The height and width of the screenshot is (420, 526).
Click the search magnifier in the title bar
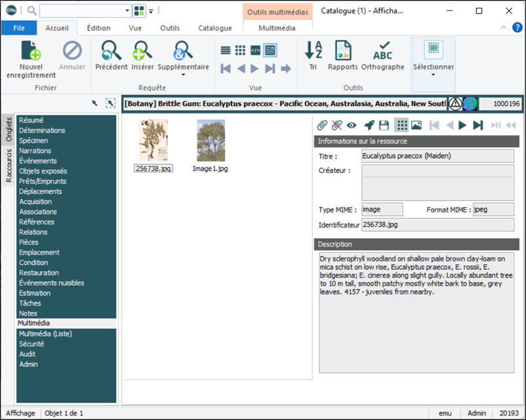tap(32, 10)
